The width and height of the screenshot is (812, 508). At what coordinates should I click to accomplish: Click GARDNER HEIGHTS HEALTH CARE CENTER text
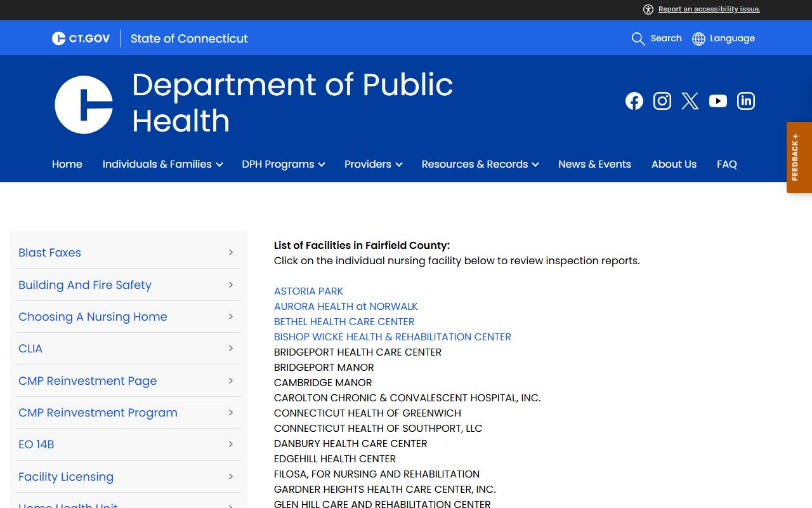pos(385,490)
